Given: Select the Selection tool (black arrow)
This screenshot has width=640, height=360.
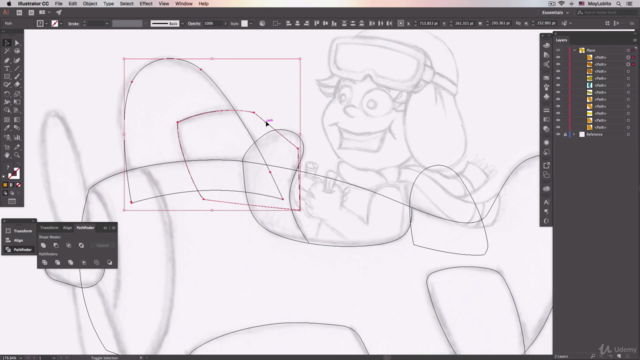Looking at the screenshot, I should click(x=7, y=42).
